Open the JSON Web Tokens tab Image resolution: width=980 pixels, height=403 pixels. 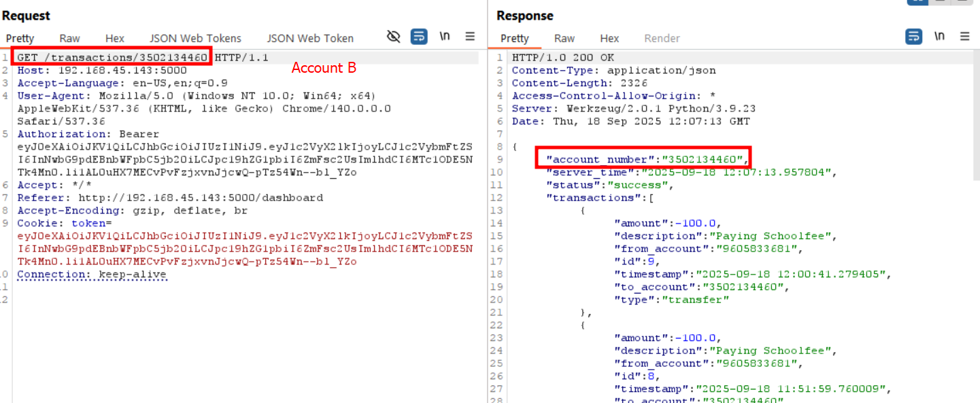(x=195, y=39)
